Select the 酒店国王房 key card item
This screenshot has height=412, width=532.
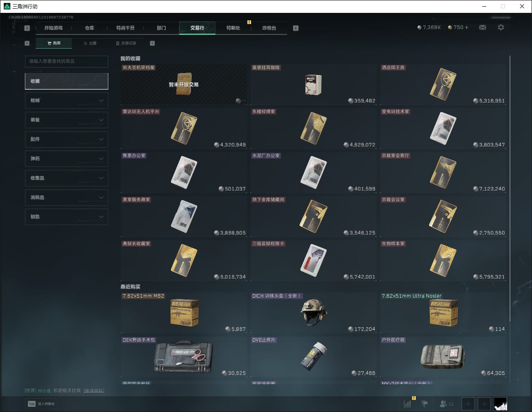pos(443,84)
